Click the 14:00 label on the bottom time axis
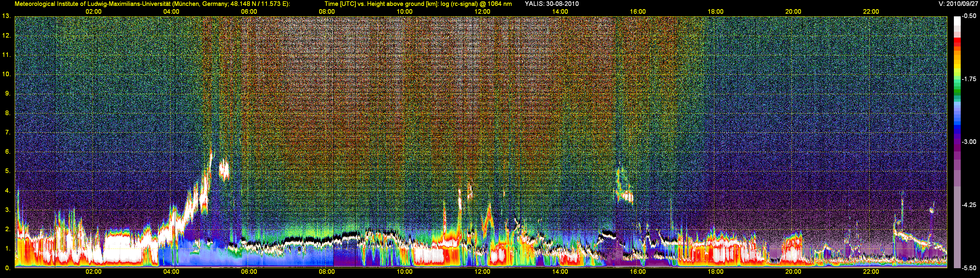980x278 pixels. 560,272
